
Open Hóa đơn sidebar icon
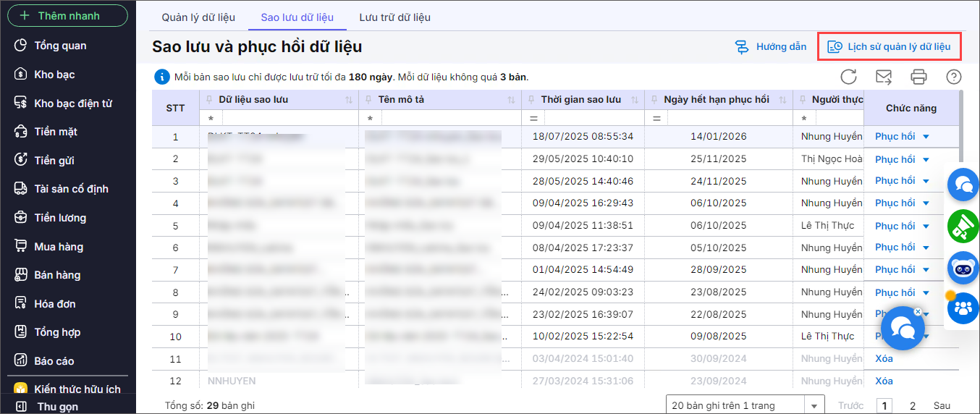pos(21,304)
